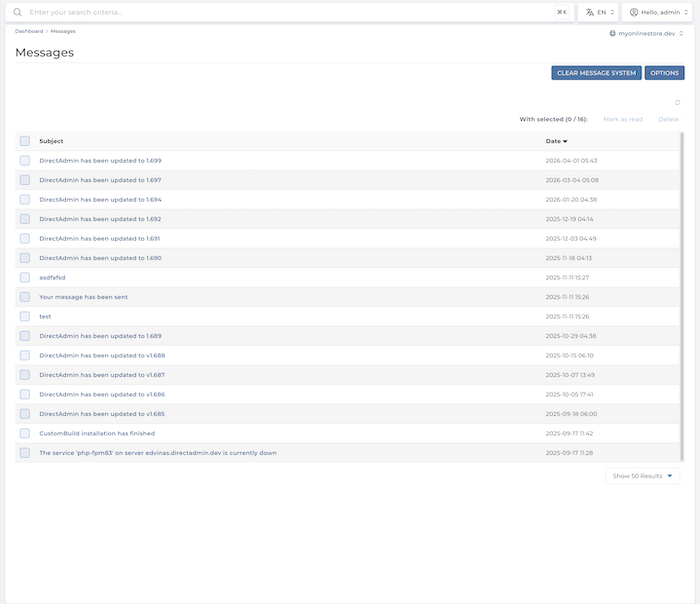Click the Date column sort arrow

click(x=565, y=141)
